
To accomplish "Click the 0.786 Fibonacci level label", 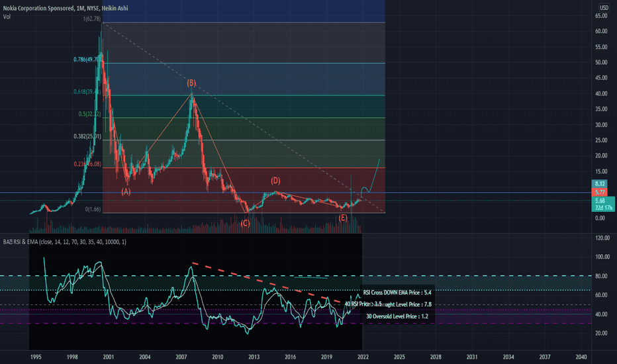I will click(x=86, y=60).
